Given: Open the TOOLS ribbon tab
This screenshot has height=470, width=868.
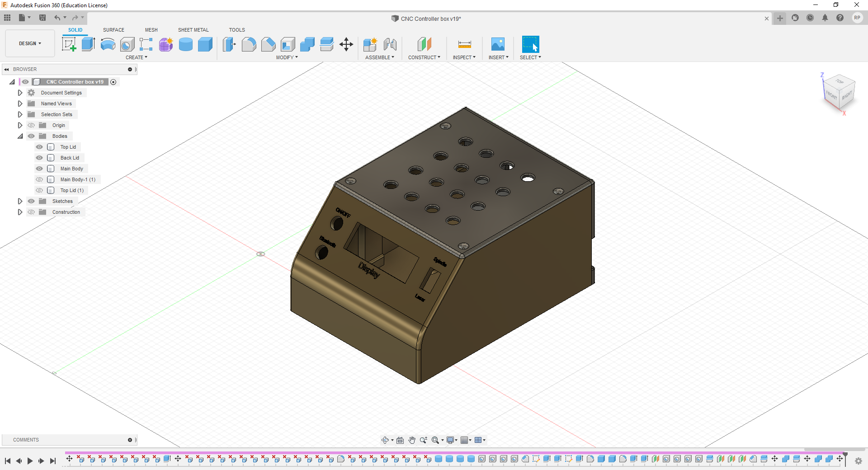Looking at the screenshot, I should (x=236, y=30).
